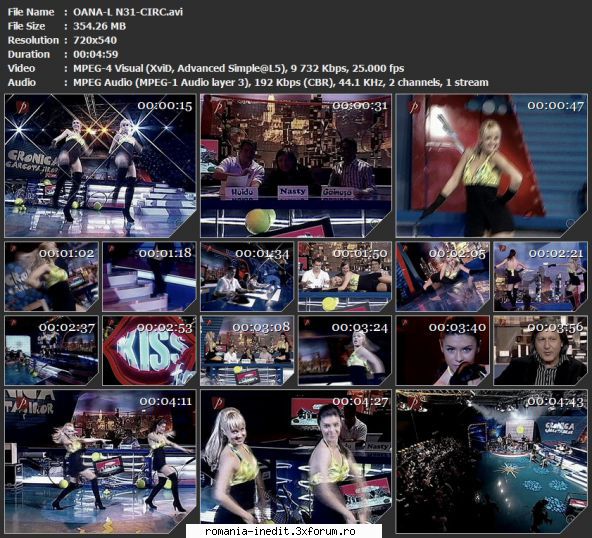Click the 00:03:56 man in jacket frame
The height and width of the screenshot is (538, 592).
(x=541, y=350)
